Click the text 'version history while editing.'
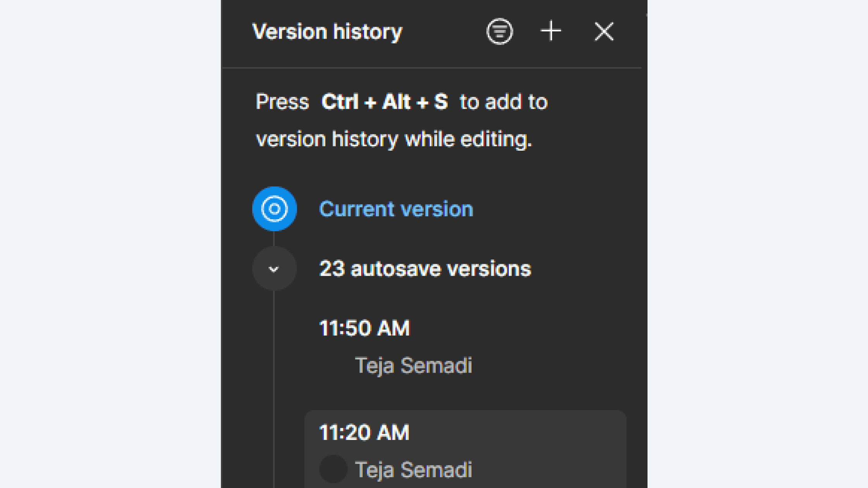The width and height of the screenshot is (868, 488). pos(394,139)
